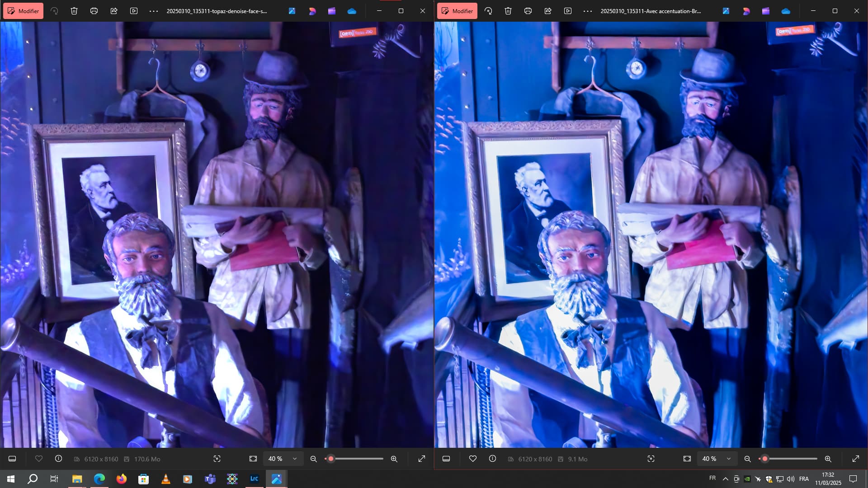Open OneDrive cloud icon in left title bar

[x=352, y=11]
